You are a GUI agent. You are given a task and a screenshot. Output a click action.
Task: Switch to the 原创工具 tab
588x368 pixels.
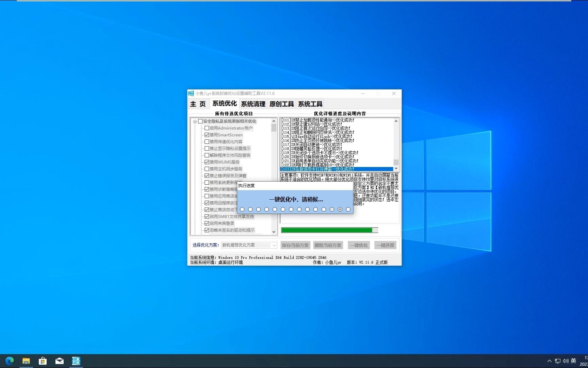(281, 104)
